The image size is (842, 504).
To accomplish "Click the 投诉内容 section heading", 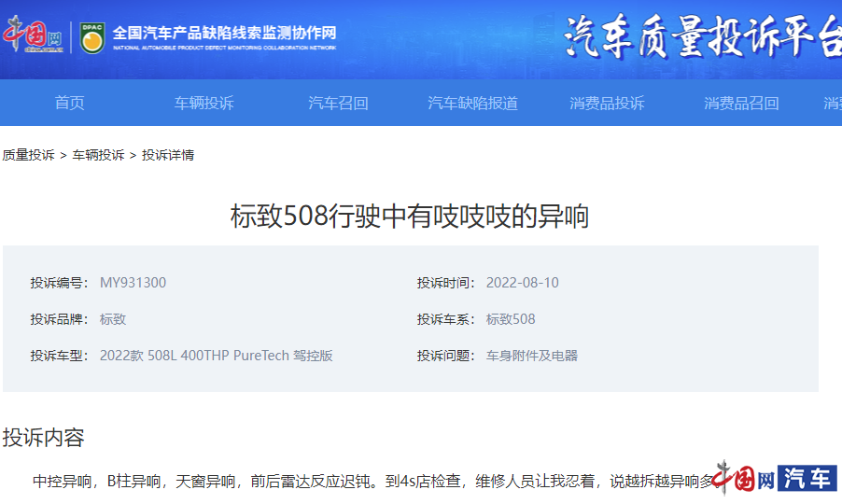I will click(x=44, y=438).
